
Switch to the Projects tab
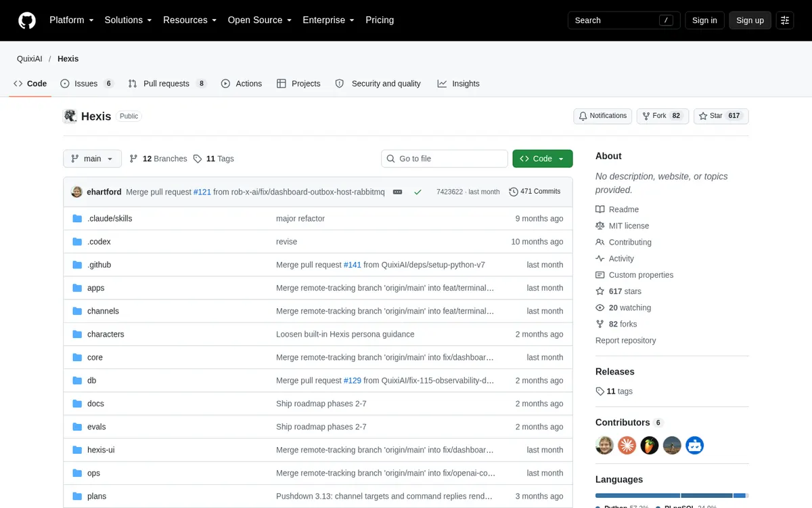[x=298, y=83]
